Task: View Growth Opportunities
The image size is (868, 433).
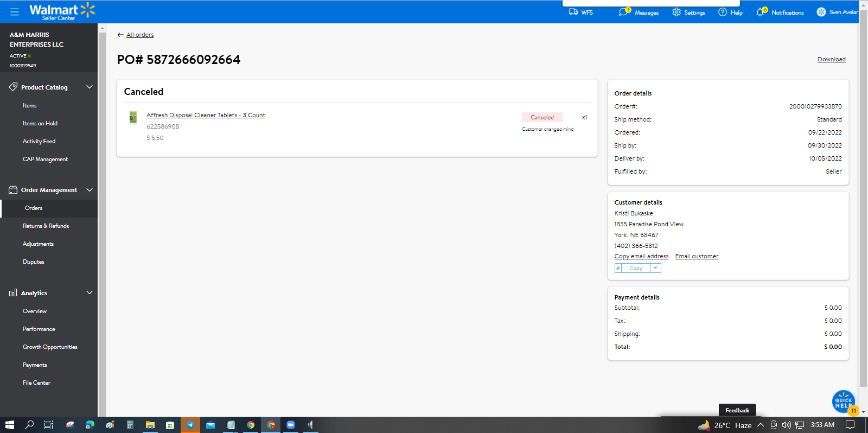Action: pyautogui.click(x=50, y=347)
